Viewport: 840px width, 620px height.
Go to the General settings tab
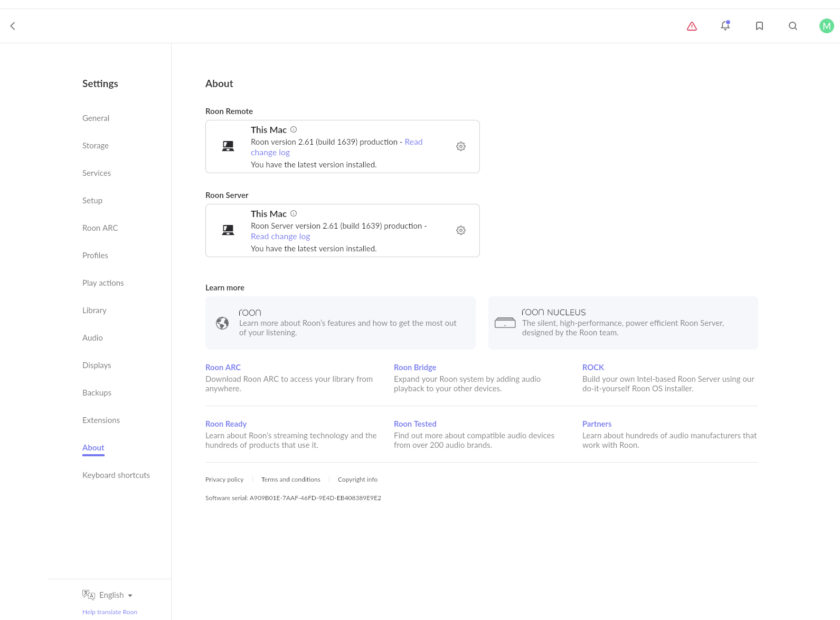96,118
